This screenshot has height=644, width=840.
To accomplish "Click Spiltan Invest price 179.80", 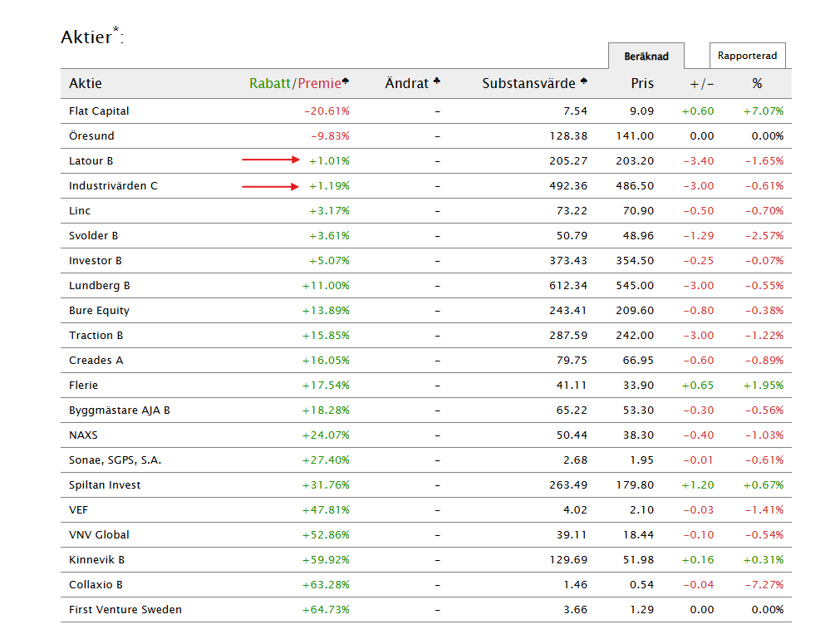I will pos(635,485).
